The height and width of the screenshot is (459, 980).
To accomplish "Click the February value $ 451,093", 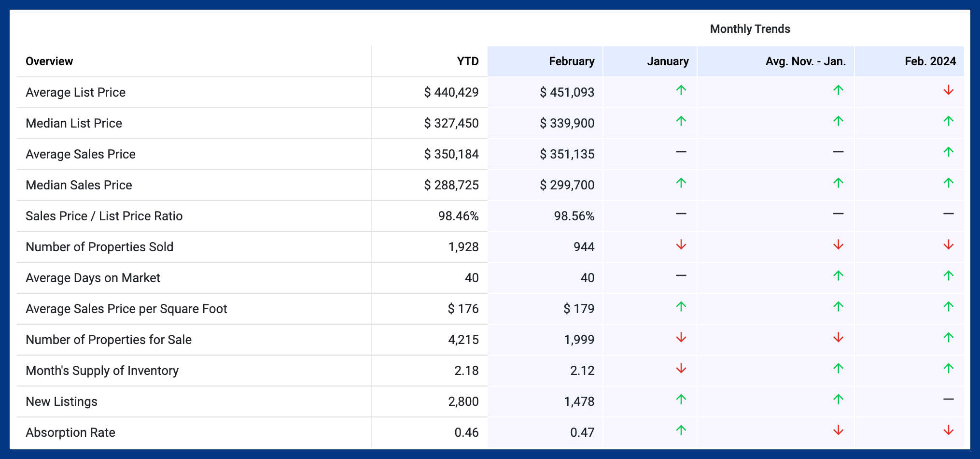I will click(x=567, y=92).
